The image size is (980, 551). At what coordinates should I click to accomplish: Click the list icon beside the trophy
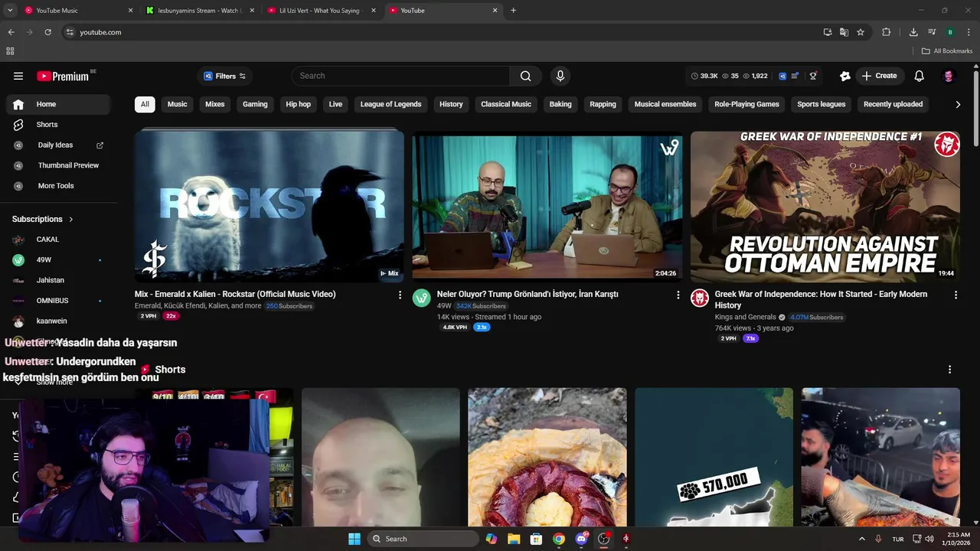795,76
